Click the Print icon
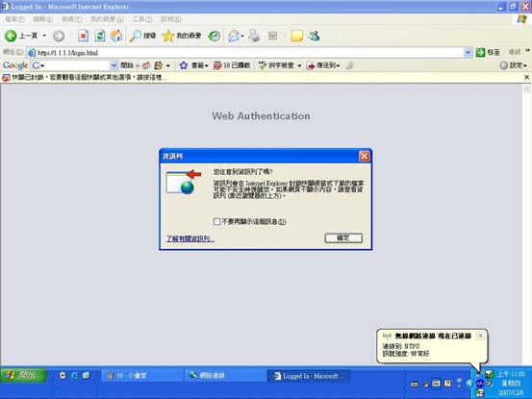532x399 pixels. [x=254, y=36]
